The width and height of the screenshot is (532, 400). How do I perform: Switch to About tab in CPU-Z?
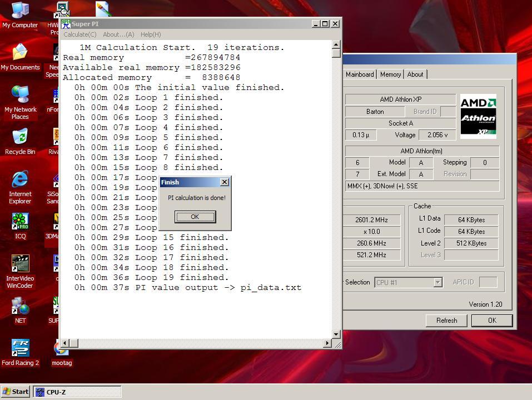[x=415, y=74]
